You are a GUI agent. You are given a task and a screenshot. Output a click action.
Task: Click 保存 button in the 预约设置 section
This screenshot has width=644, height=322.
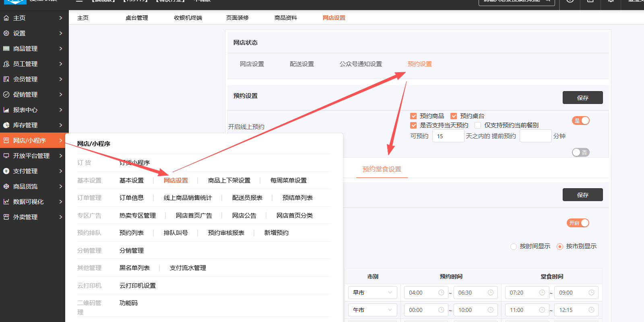coord(582,98)
